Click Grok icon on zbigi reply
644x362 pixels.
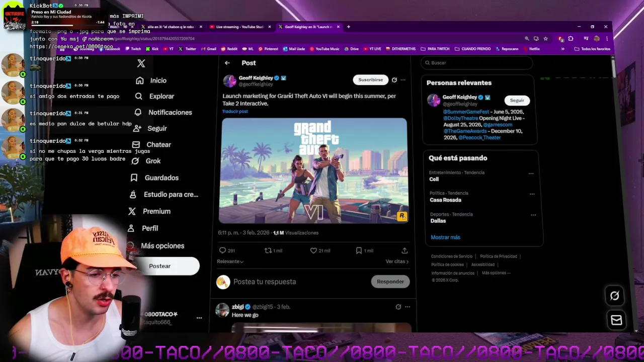(398, 307)
